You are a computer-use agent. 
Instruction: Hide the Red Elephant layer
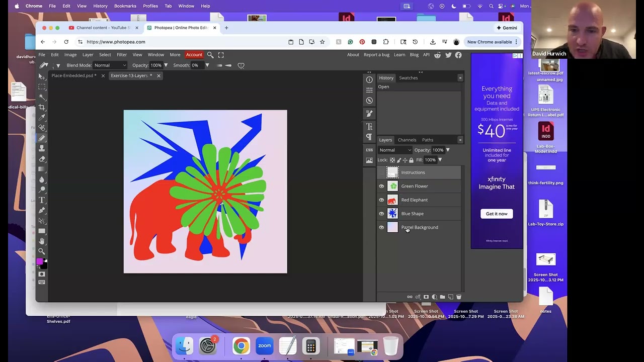click(381, 200)
